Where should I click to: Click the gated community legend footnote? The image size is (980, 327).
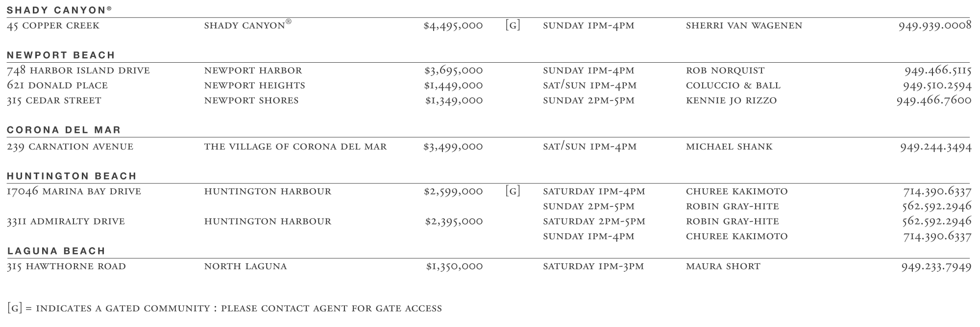[225, 308]
